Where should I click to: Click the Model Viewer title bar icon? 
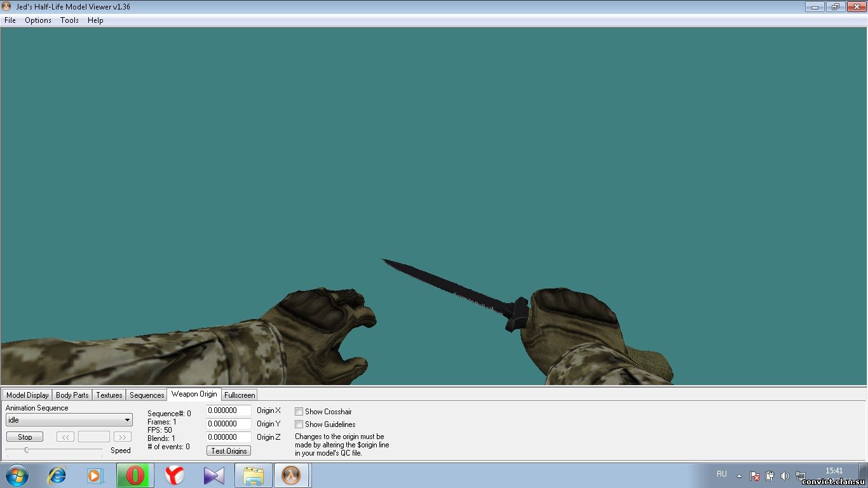[7, 6]
